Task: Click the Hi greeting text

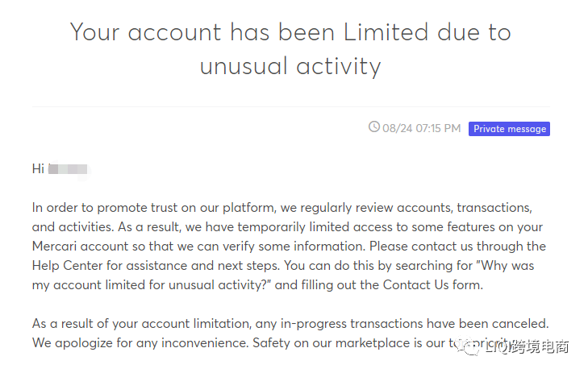Action: [x=38, y=168]
